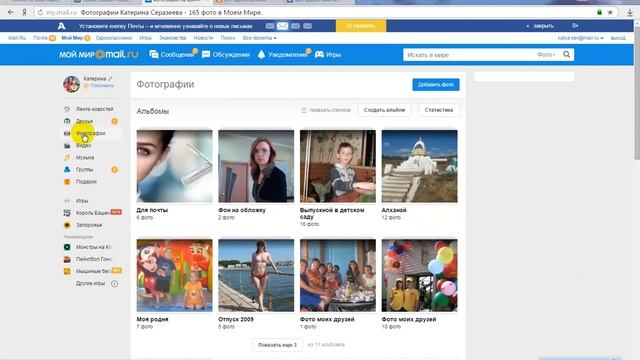Click the Мой Мир@mail.ru logo
Screen dimensions: 640x360
pos(98,54)
